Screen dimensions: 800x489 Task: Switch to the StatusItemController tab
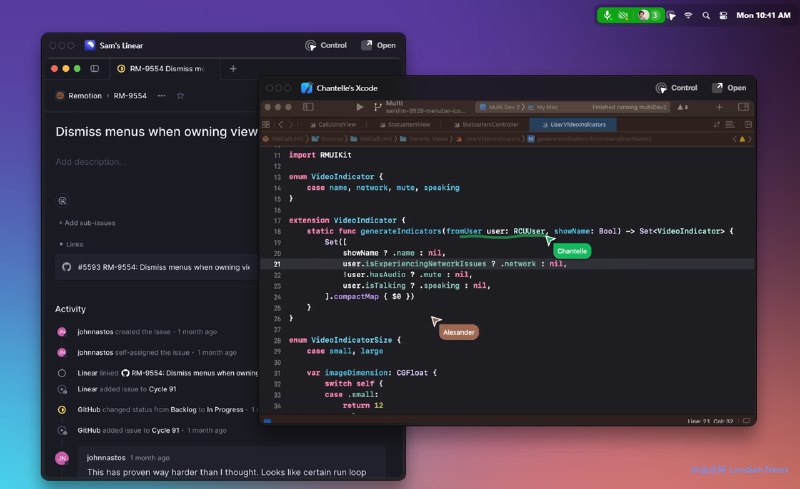point(486,125)
